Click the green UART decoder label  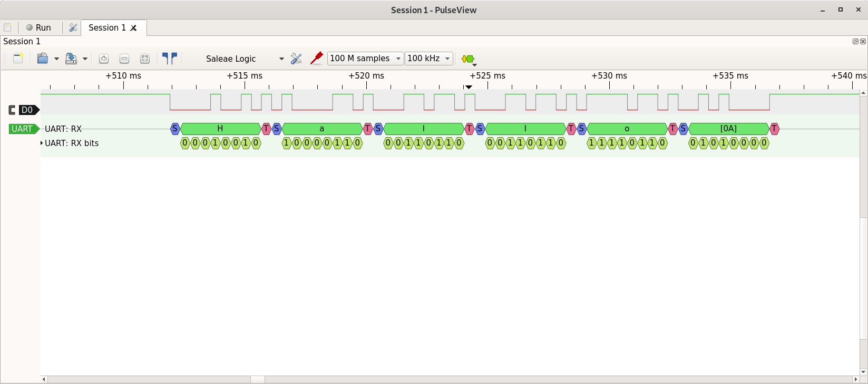pyautogui.click(x=24, y=129)
